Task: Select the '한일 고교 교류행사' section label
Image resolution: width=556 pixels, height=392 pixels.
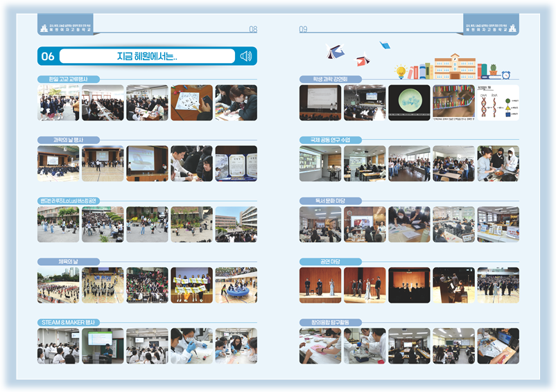Action: pos(69,79)
